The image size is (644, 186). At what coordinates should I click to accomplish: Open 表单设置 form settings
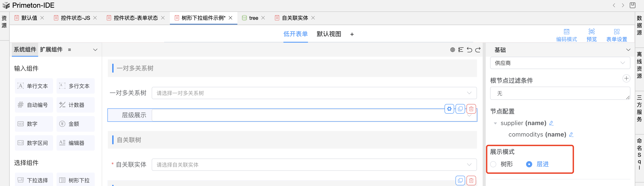point(617,35)
